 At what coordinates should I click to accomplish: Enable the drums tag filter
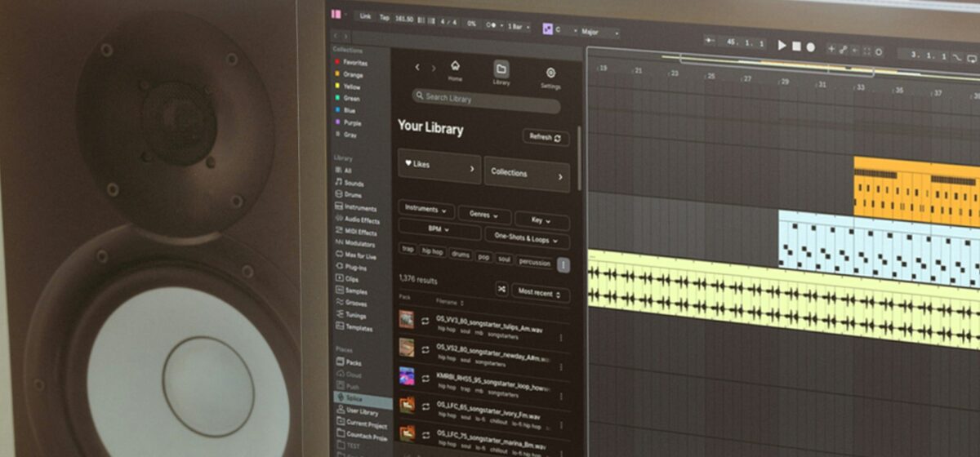tap(460, 255)
